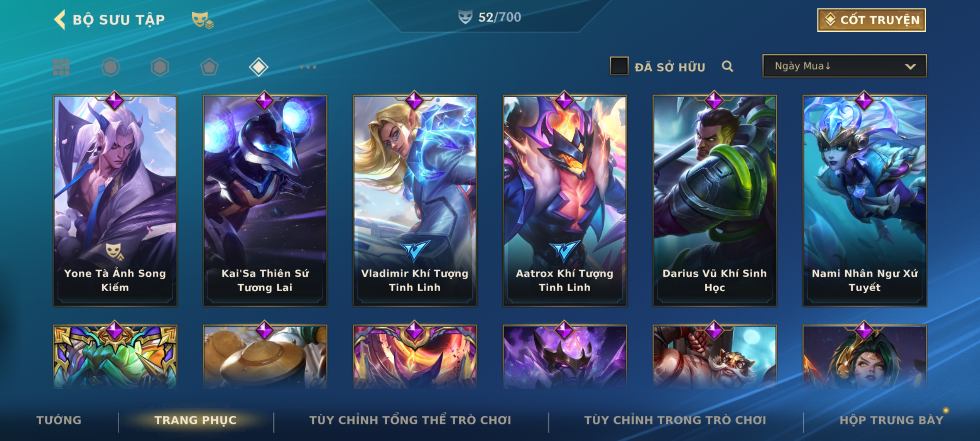Go back using Bộ Sưu Tập arrow
The image size is (980, 441).
[60, 20]
